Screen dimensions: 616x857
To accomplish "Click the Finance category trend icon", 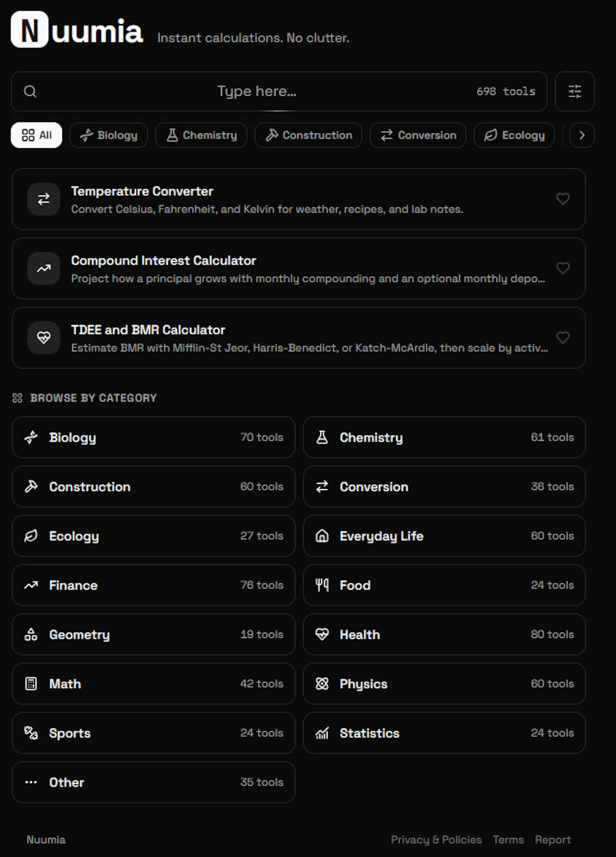I will coord(31,585).
